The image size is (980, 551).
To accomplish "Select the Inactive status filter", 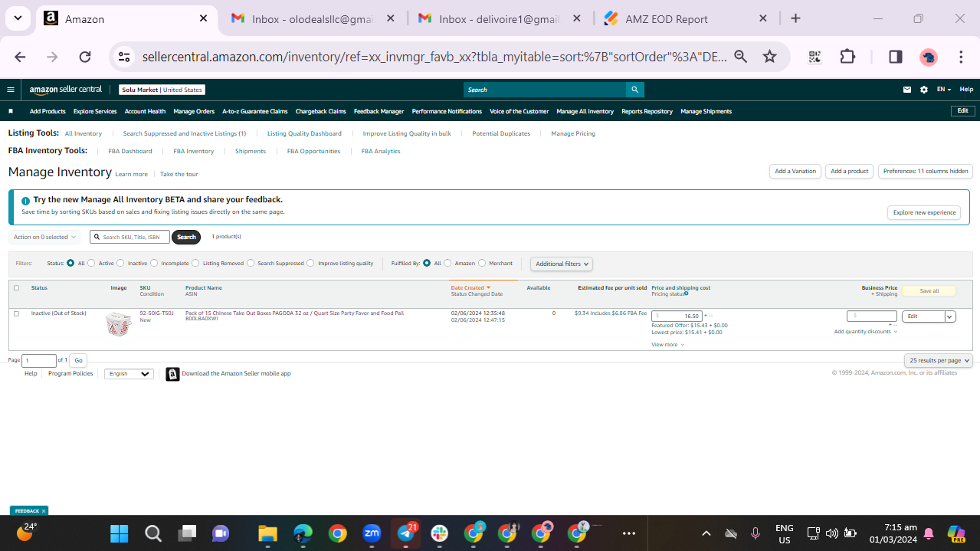I will [120, 263].
